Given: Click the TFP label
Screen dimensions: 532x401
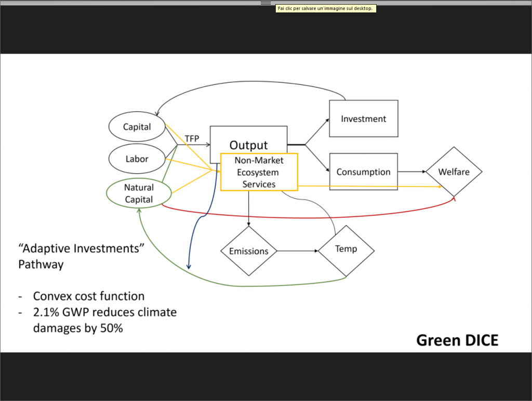Looking at the screenshot, I should coord(192,138).
